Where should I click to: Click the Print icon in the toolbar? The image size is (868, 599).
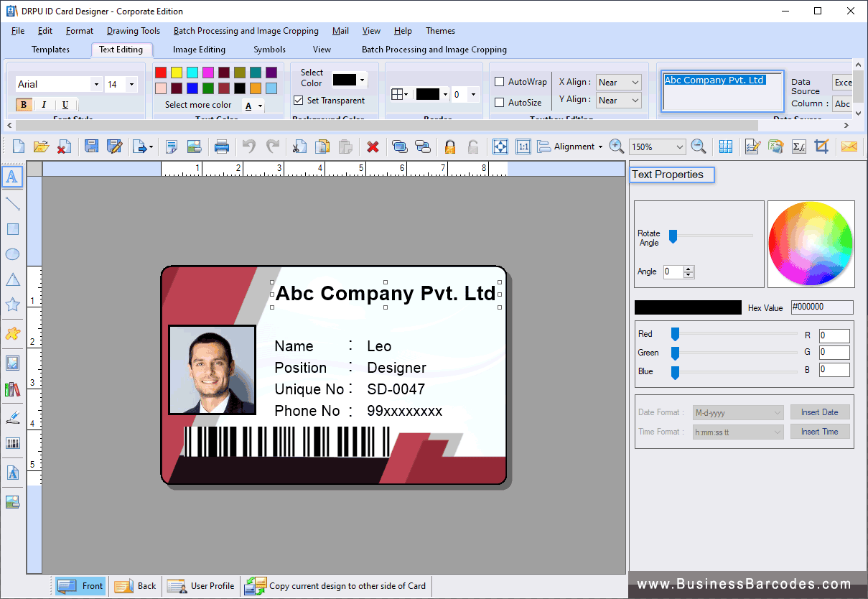[222, 146]
